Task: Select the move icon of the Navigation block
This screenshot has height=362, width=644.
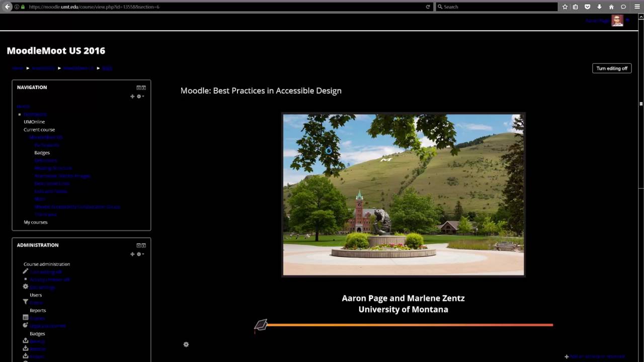Action: [x=133, y=97]
